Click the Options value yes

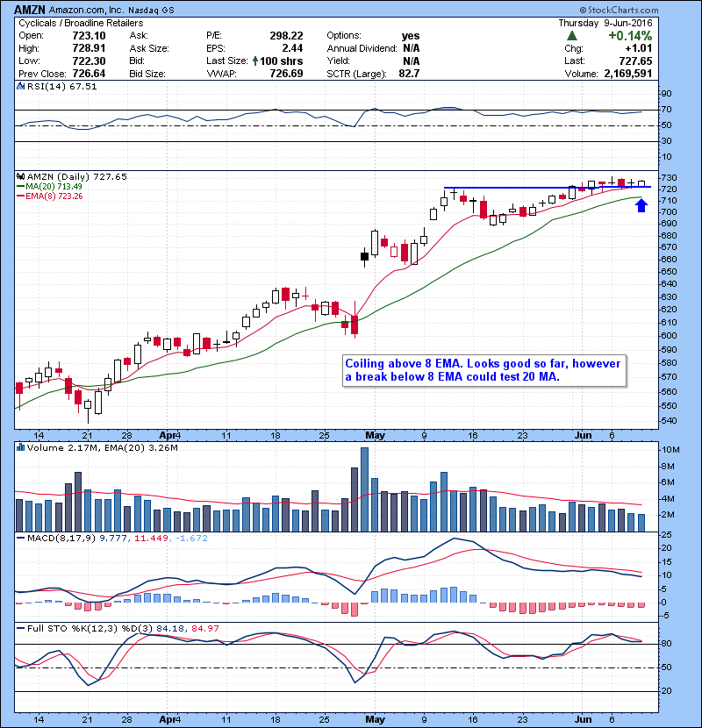pyautogui.click(x=411, y=36)
